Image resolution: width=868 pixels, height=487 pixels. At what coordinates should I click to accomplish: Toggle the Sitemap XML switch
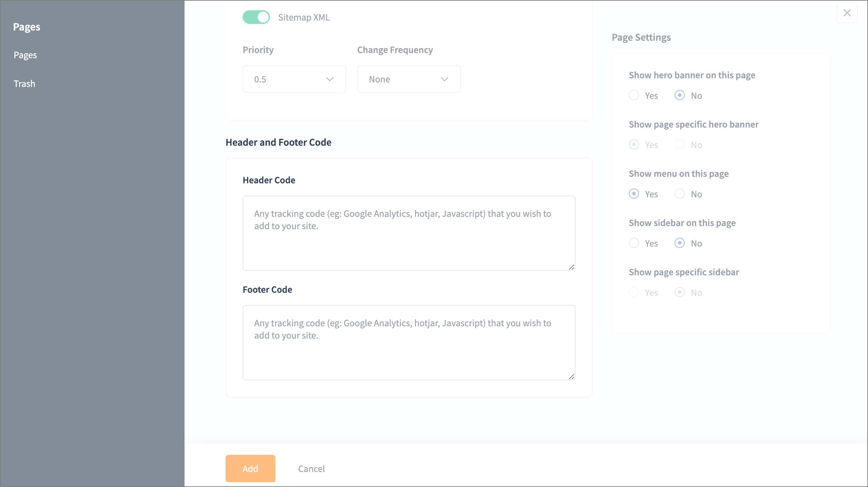(x=256, y=17)
